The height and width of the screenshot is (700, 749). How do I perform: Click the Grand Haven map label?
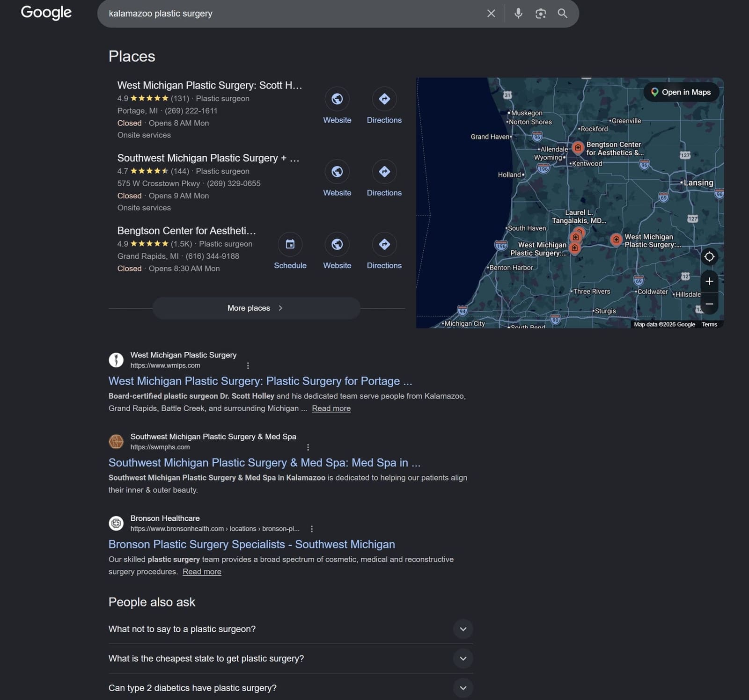490,137
